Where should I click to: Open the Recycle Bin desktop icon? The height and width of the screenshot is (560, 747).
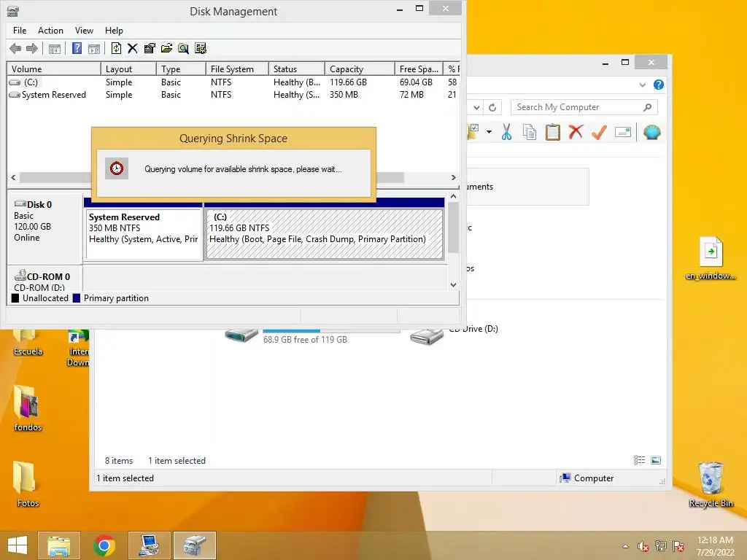711,485
